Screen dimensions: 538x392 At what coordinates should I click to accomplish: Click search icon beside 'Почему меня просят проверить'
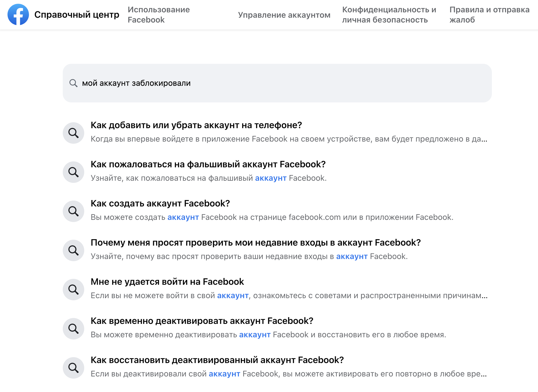pyautogui.click(x=73, y=250)
